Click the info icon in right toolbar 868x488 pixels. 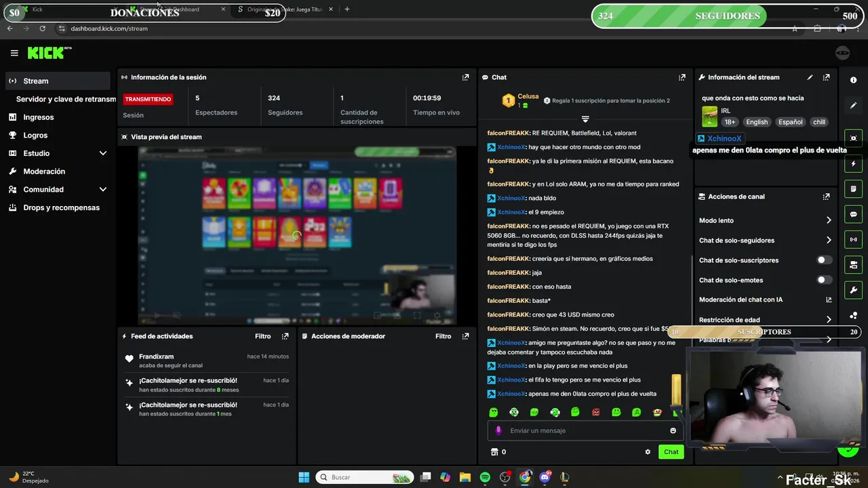coord(853,80)
